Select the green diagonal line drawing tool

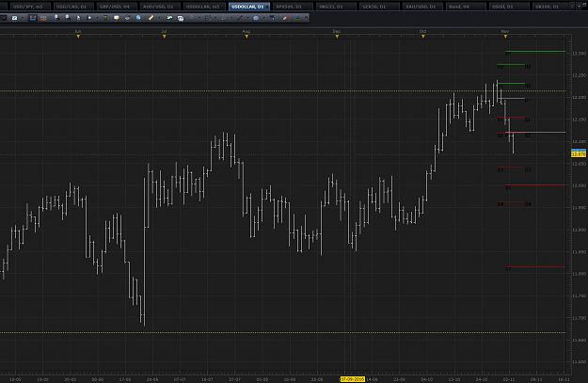(240, 18)
